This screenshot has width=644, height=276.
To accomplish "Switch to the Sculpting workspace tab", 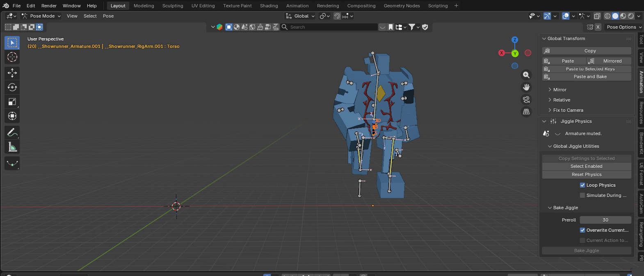I will click(173, 6).
